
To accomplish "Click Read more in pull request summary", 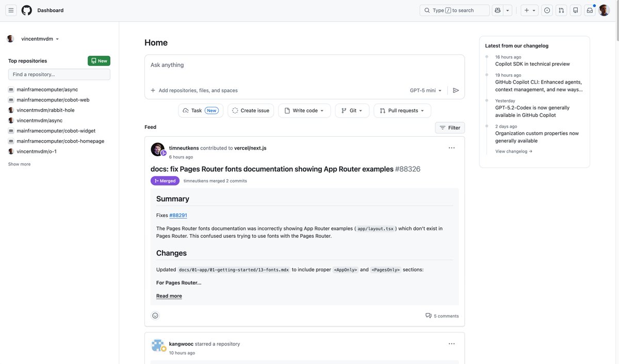I will (169, 296).
